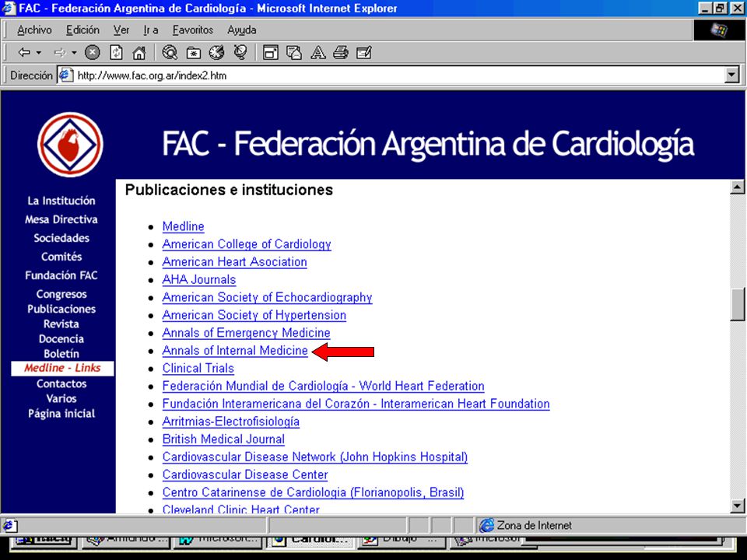
Task: Click the status bar page icon
Action: tap(9, 526)
